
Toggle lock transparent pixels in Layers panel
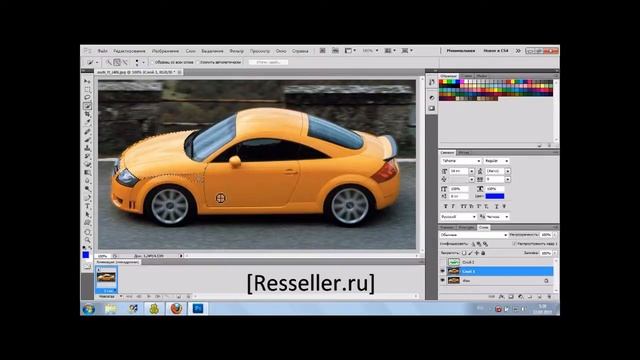click(464, 253)
